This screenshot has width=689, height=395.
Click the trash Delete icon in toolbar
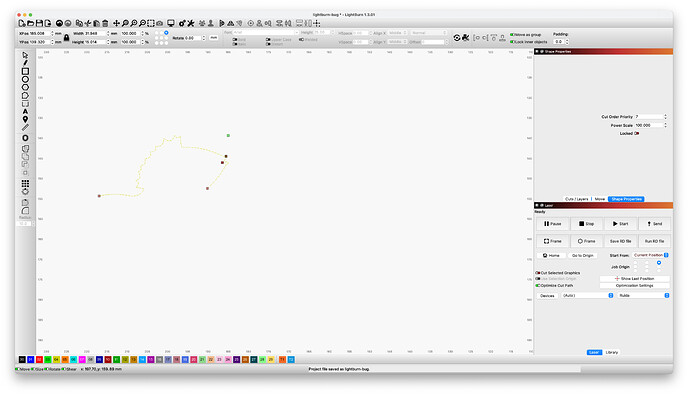[105, 23]
